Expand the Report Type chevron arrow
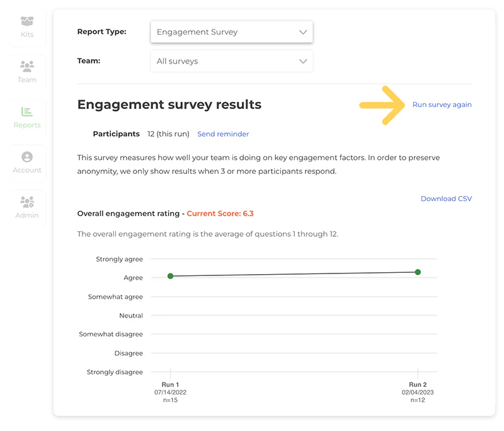Viewport: 504px width, 431px height. point(303,32)
